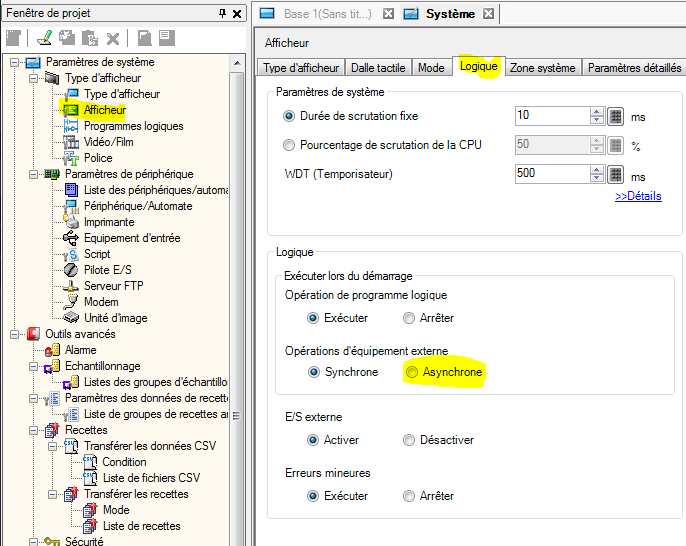Image resolution: width=686 pixels, height=546 pixels.
Task: Click the delete X toolbar icon
Action: point(113,39)
